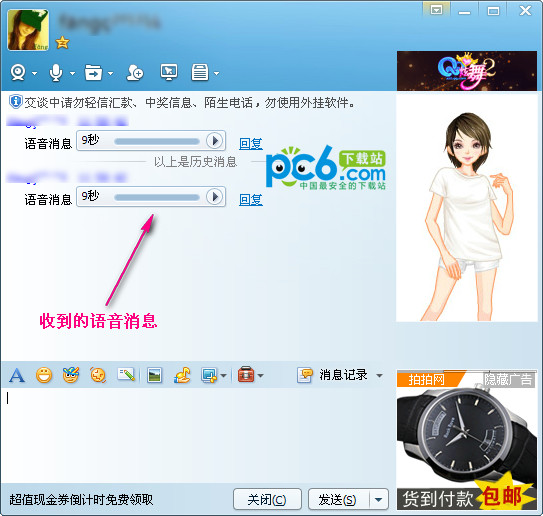Click 超值现金券倒计时免费领取 promo text
Viewport: 543px width, 516px height.
[81, 499]
